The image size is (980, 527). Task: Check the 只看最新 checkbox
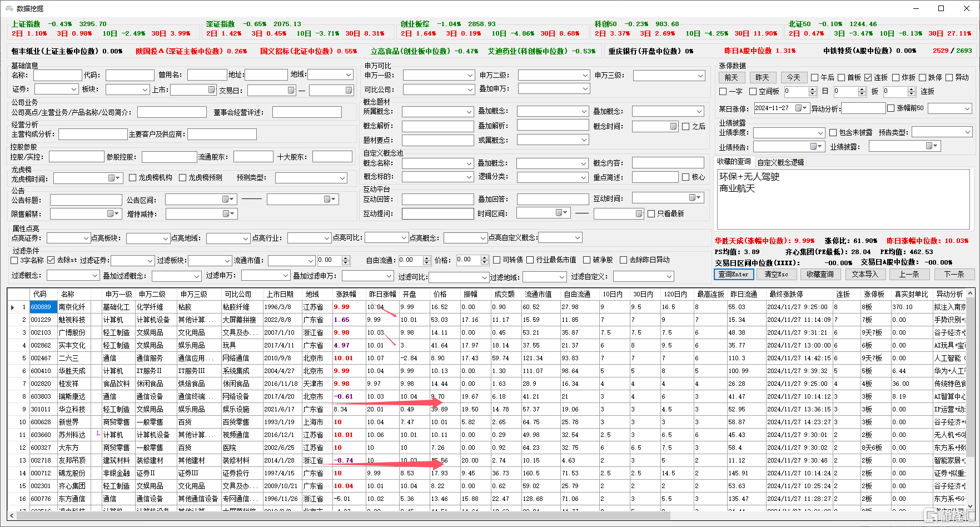point(651,214)
